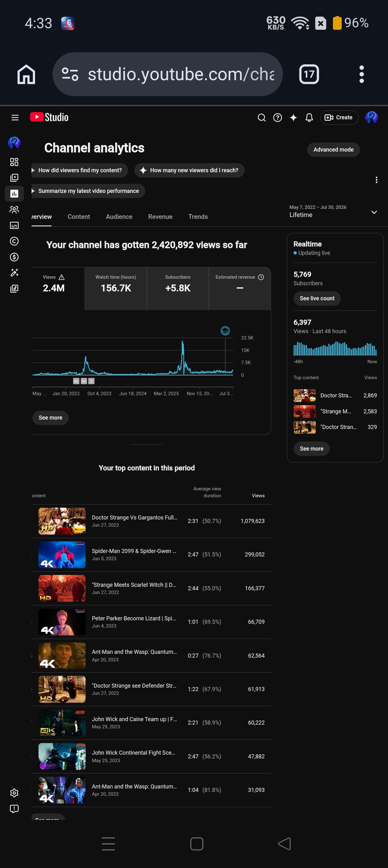The image size is (388, 868).
Task: Open account avatar in top bar
Action: click(x=371, y=117)
